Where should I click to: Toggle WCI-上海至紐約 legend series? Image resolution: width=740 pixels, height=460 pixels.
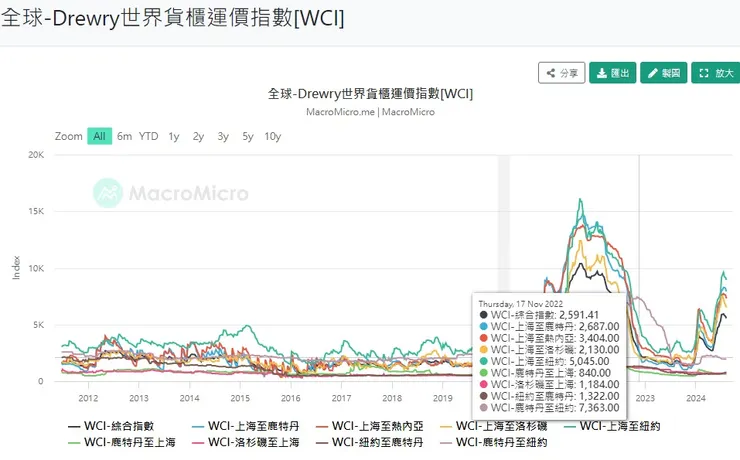[x=612, y=427]
